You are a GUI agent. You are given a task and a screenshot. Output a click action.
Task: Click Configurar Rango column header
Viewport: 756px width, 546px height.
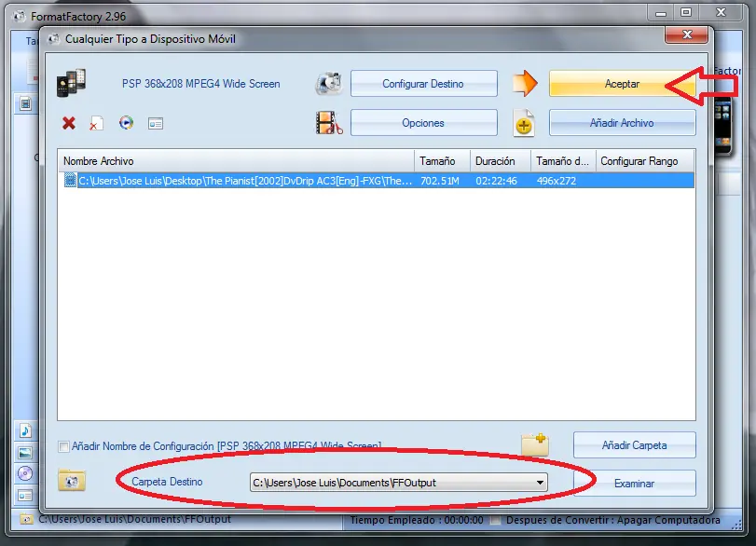[645, 161]
